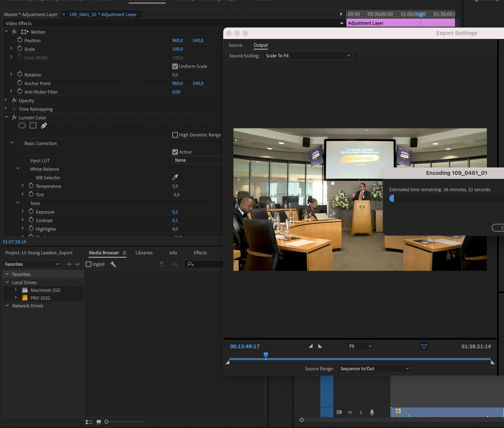The height and width of the screenshot is (428, 504).
Task: Select the Lumetri rectangle mask tool
Action: point(33,126)
